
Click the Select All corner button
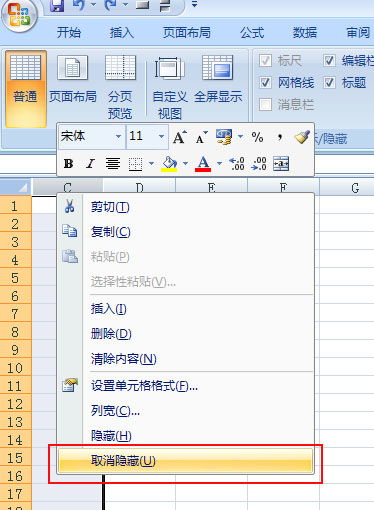tap(16, 187)
